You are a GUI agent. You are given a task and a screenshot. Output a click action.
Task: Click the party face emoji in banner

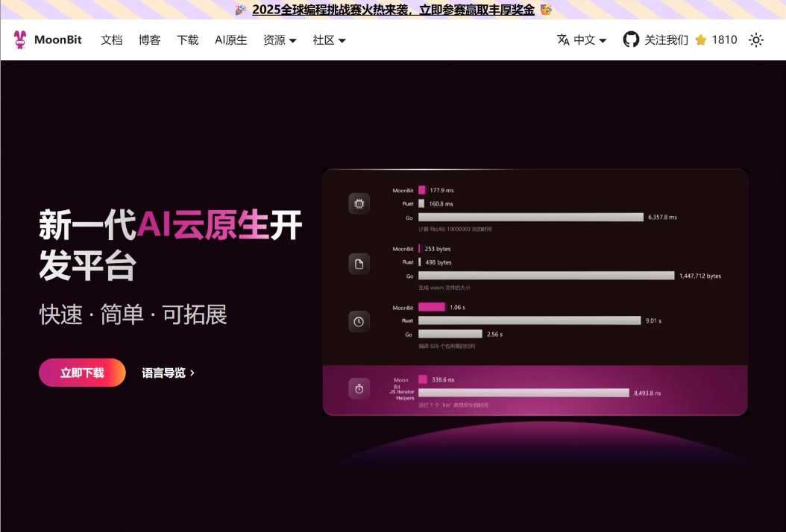(x=546, y=10)
